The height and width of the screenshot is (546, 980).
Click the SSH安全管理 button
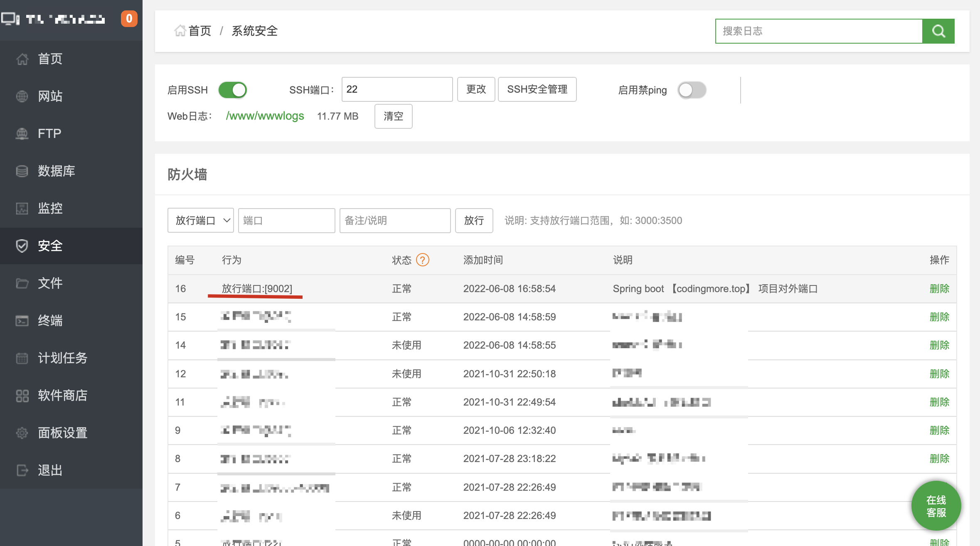pos(537,89)
